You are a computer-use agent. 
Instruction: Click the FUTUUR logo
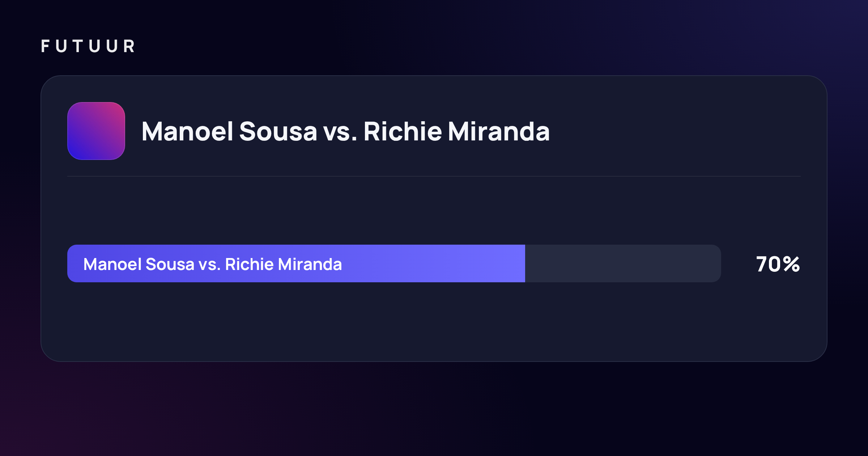tap(88, 46)
